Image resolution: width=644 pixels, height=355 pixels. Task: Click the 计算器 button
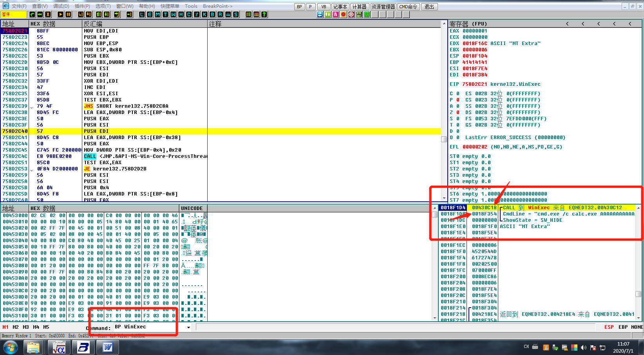[359, 7]
